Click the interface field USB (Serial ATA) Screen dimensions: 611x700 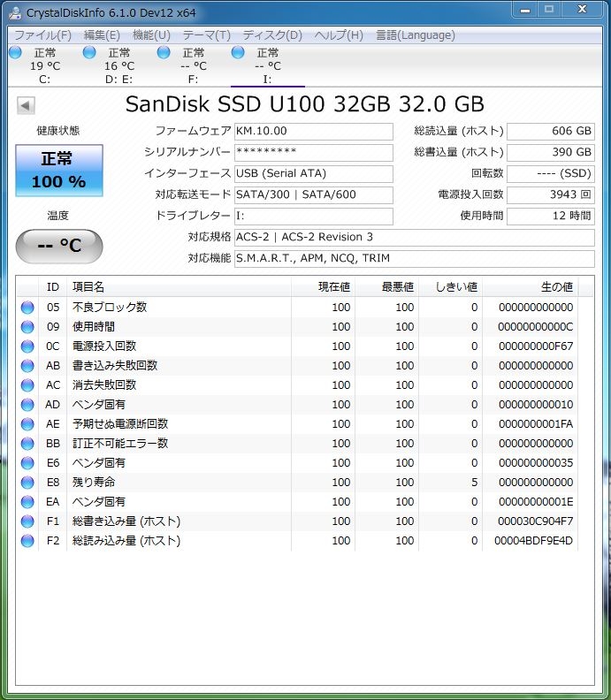pos(314,173)
